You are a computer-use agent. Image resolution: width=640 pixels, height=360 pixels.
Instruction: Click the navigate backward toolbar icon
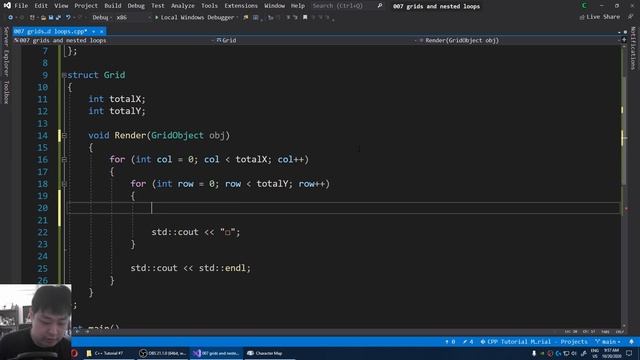point(11,18)
